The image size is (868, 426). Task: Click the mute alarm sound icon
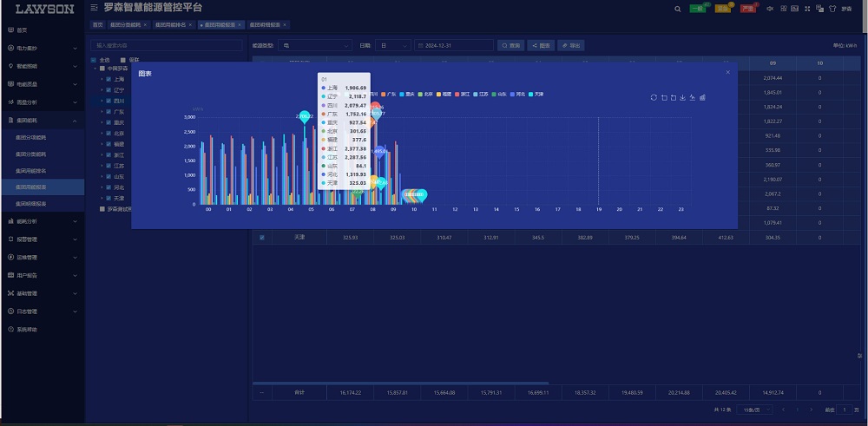pos(769,9)
